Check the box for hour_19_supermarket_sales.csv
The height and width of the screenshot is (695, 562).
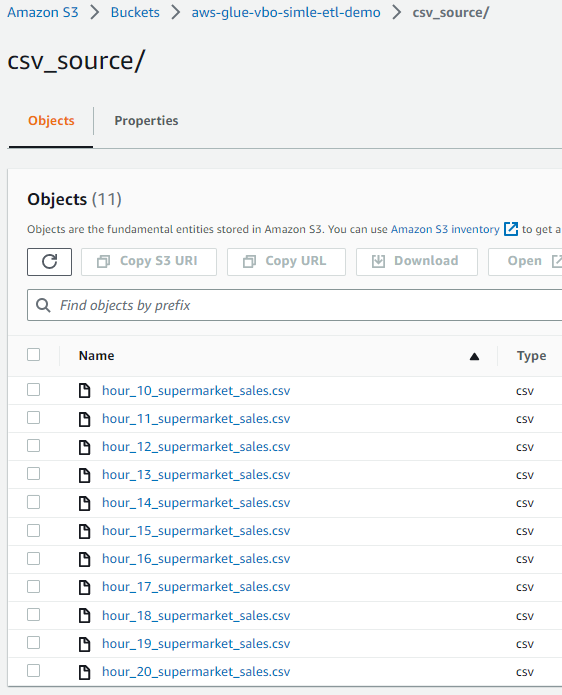pyautogui.click(x=34, y=643)
